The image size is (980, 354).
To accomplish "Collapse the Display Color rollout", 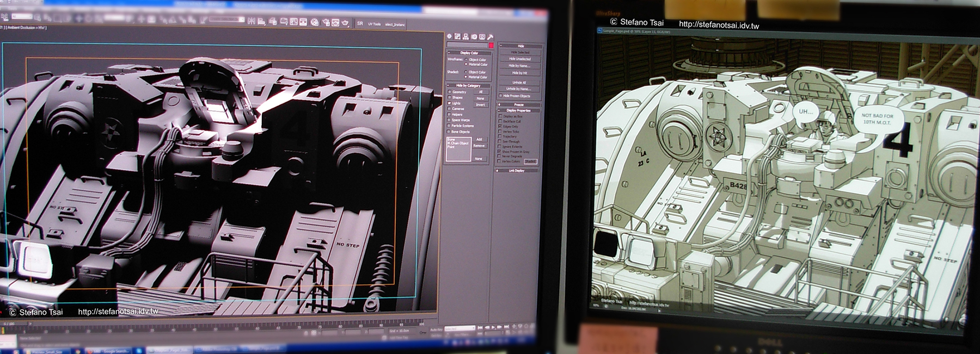I will [x=469, y=53].
